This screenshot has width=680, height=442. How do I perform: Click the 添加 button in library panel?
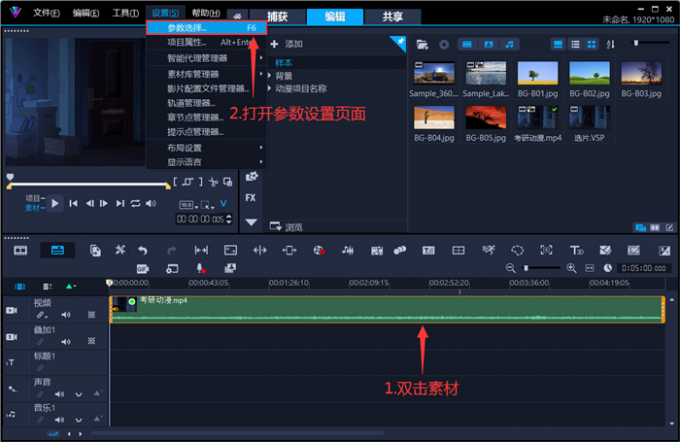[x=286, y=44]
